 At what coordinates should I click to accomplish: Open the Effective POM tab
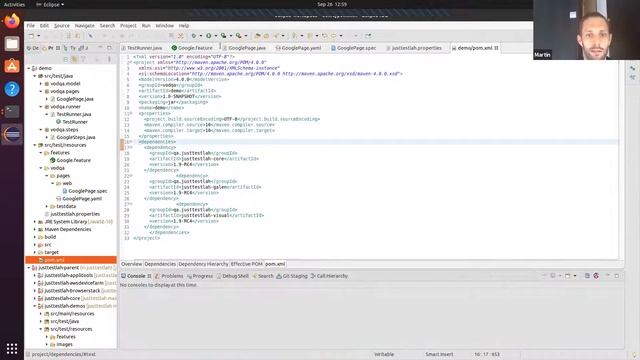pos(247,264)
